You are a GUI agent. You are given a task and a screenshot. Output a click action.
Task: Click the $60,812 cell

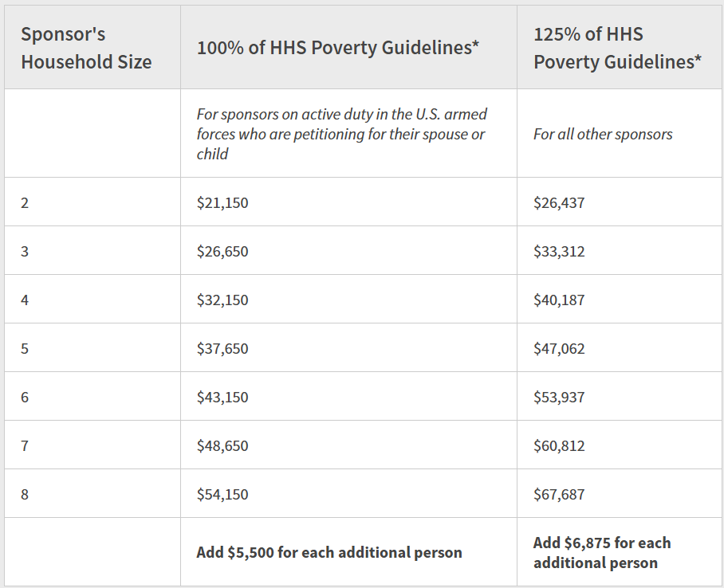tap(559, 445)
